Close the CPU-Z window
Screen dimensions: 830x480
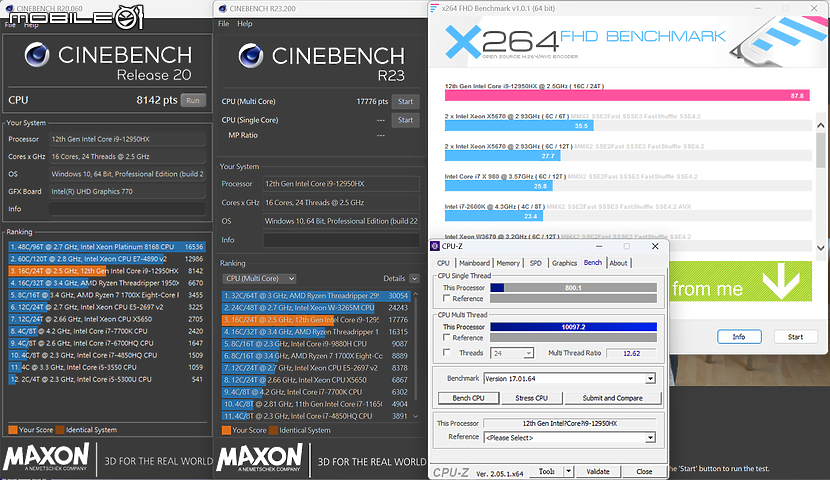[655, 246]
